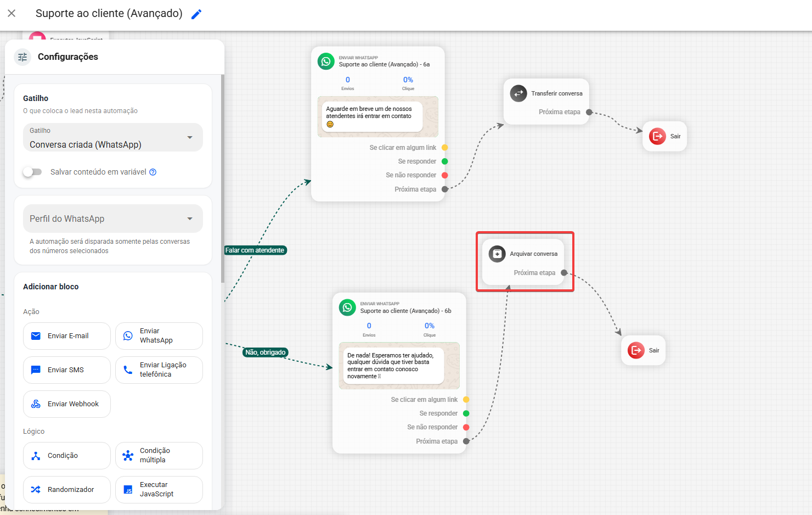812x515 pixels.
Task: Add an Executar JavaScript block
Action: point(159,490)
